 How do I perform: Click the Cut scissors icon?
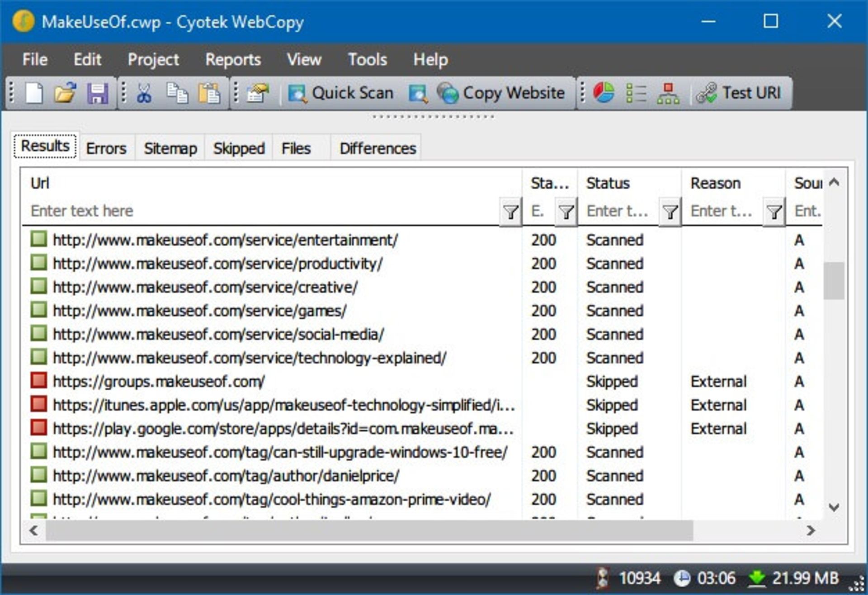tap(144, 93)
